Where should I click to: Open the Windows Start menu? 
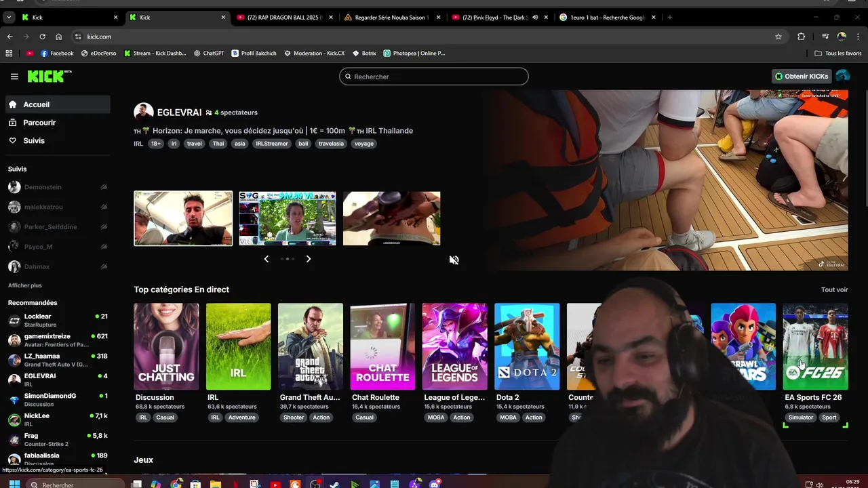pos(14,484)
